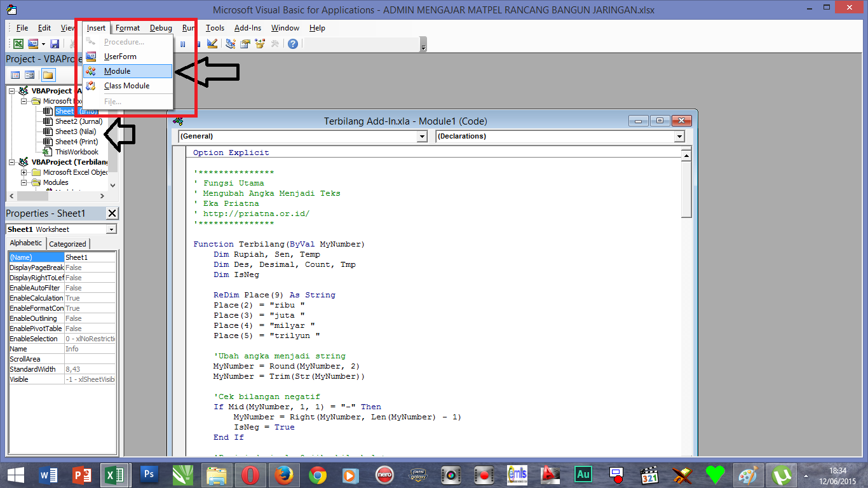868x488 pixels.
Task: Click the Design Mode ruler icon
Action: [x=212, y=44]
